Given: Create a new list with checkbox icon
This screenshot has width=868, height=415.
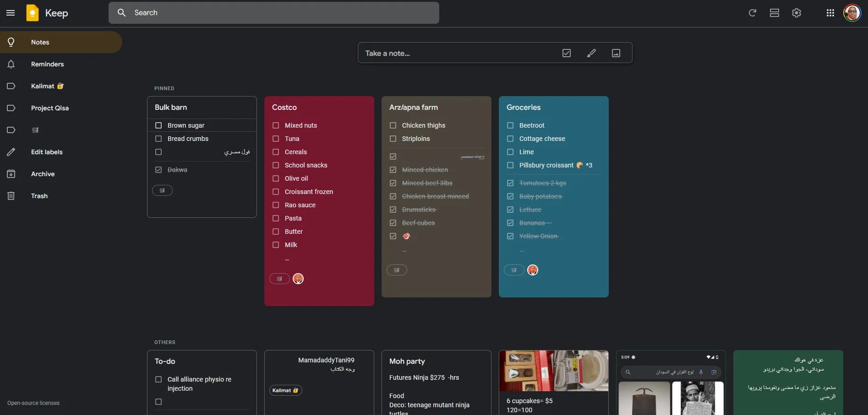Looking at the screenshot, I should pos(567,53).
